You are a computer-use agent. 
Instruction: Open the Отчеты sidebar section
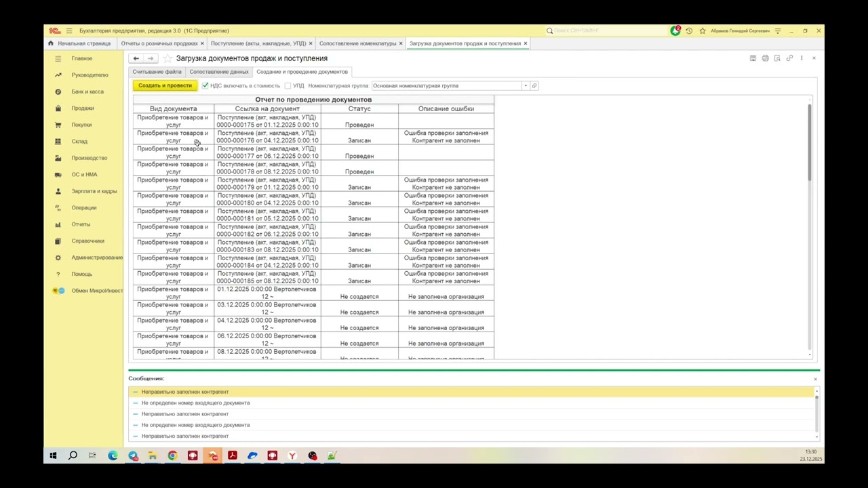(81, 224)
